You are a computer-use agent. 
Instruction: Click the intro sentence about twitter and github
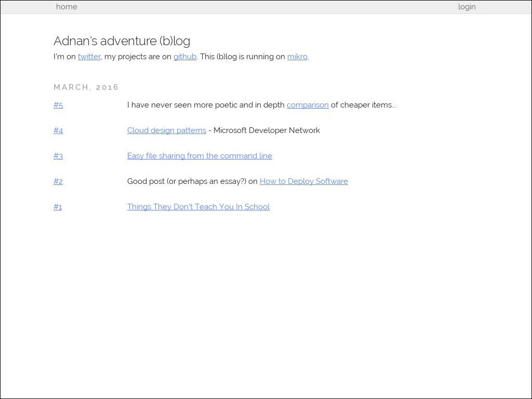pos(181,57)
